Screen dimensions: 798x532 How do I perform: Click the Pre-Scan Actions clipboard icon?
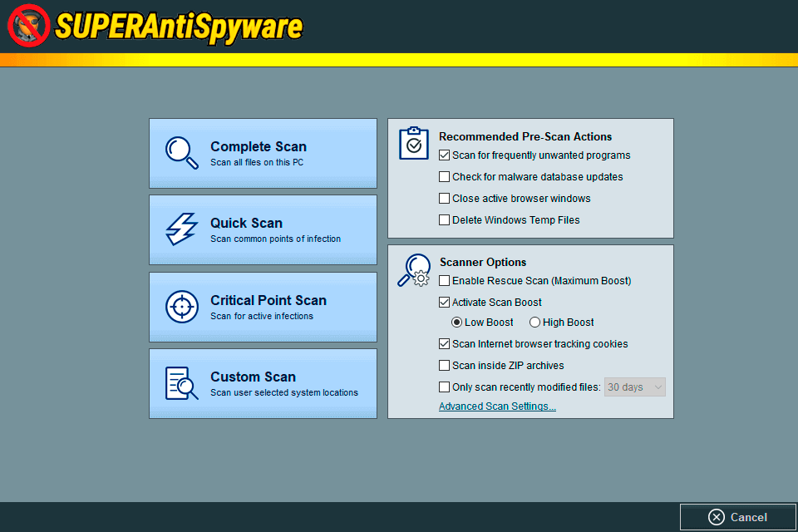(x=414, y=143)
